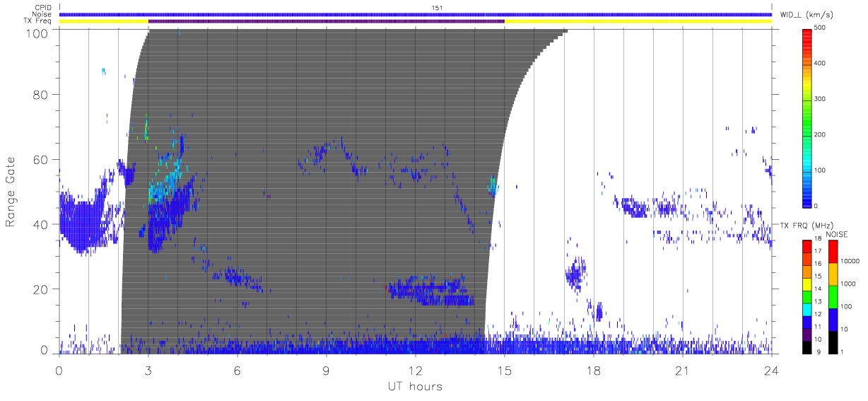Click the 21 tick on UT hours axis
This screenshot has width=868, height=401.
click(683, 370)
